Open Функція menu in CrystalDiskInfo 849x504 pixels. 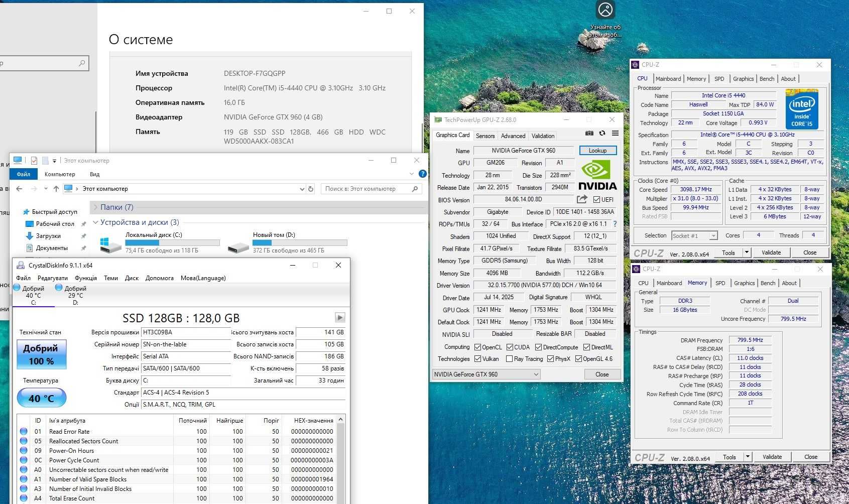pyautogui.click(x=86, y=278)
